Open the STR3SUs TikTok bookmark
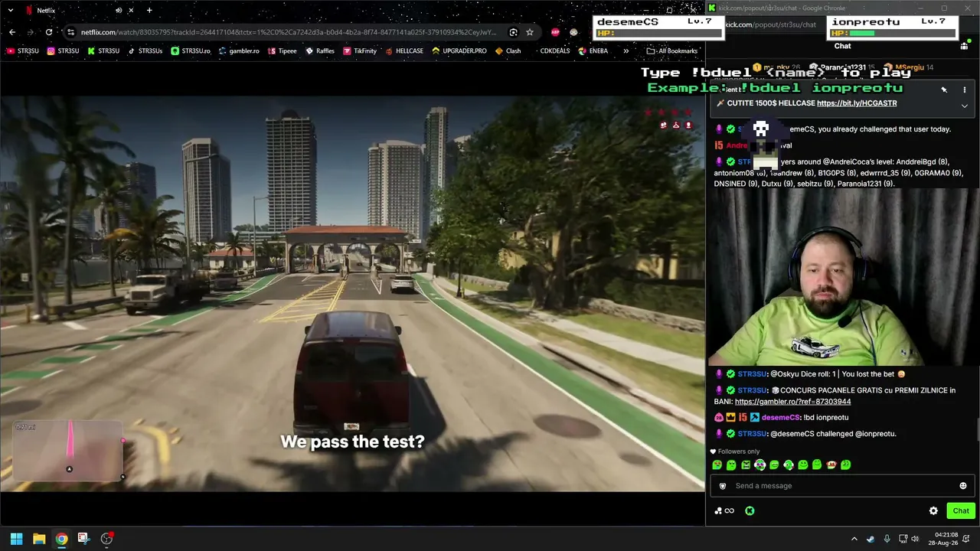Viewport: 980px width, 551px height. (145, 51)
